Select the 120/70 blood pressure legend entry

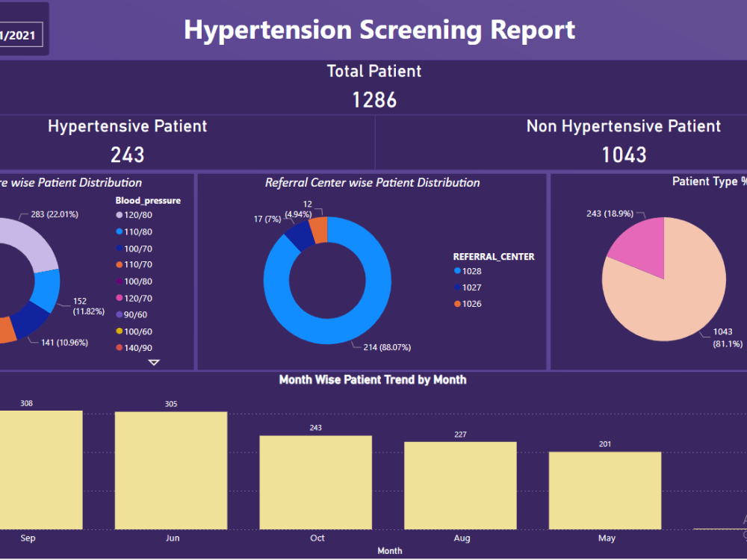click(134, 298)
